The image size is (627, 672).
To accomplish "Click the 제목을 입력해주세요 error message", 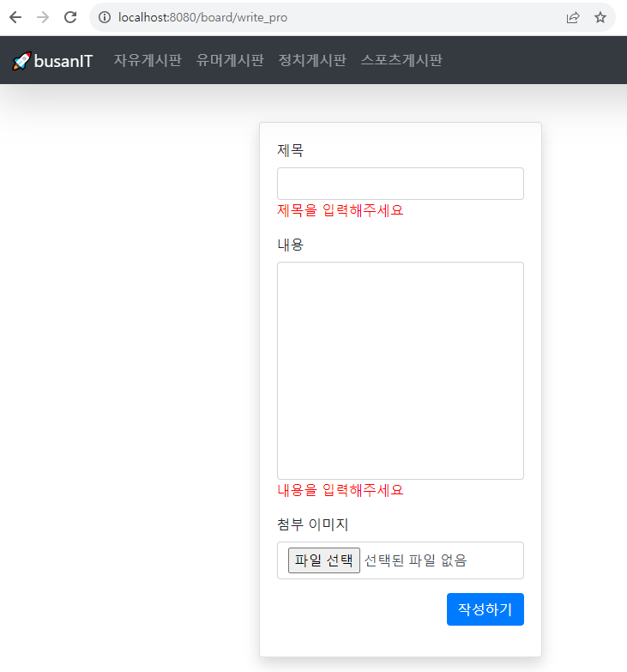I will 340,210.
